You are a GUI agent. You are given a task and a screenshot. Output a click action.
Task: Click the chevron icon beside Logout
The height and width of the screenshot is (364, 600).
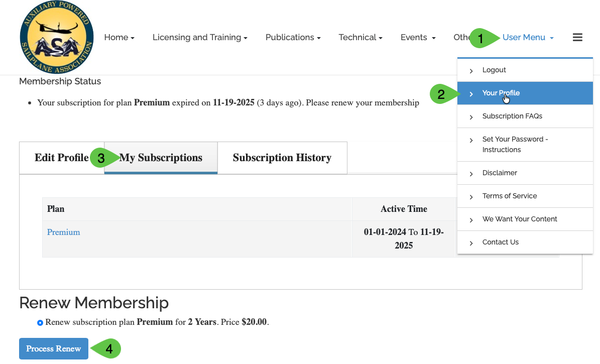click(x=471, y=71)
